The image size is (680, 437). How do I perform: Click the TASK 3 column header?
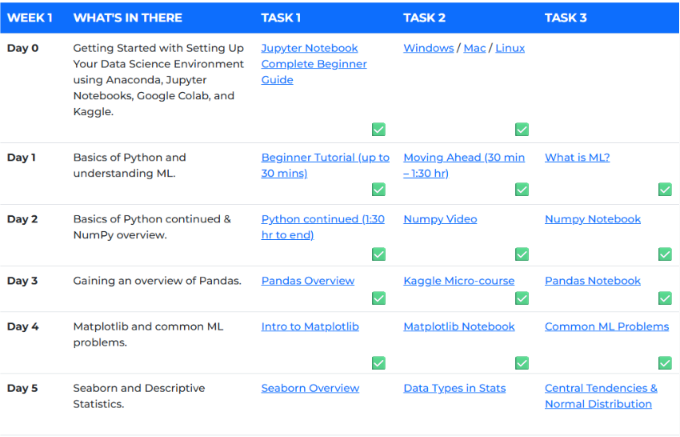tap(566, 18)
